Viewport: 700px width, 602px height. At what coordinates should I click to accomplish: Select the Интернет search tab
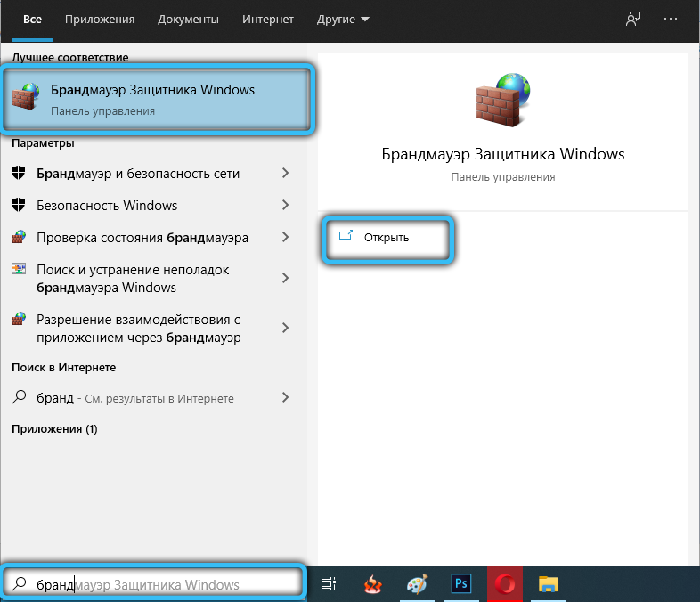click(x=267, y=19)
